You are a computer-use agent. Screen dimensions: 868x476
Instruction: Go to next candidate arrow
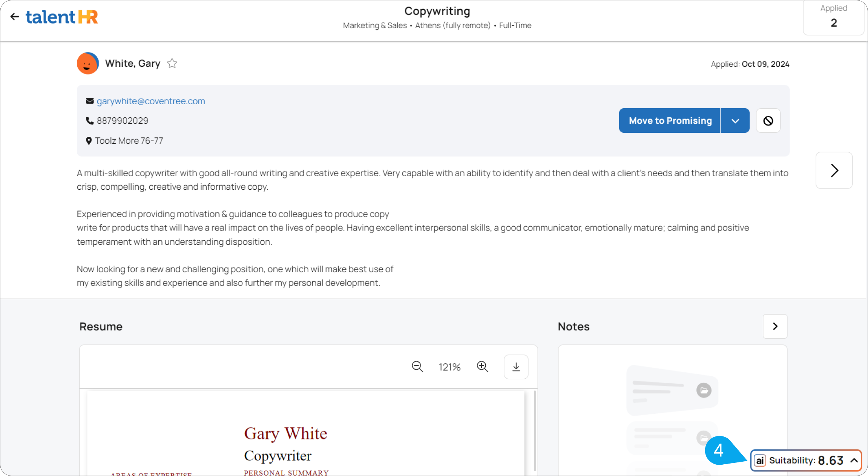(x=834, y=170)
